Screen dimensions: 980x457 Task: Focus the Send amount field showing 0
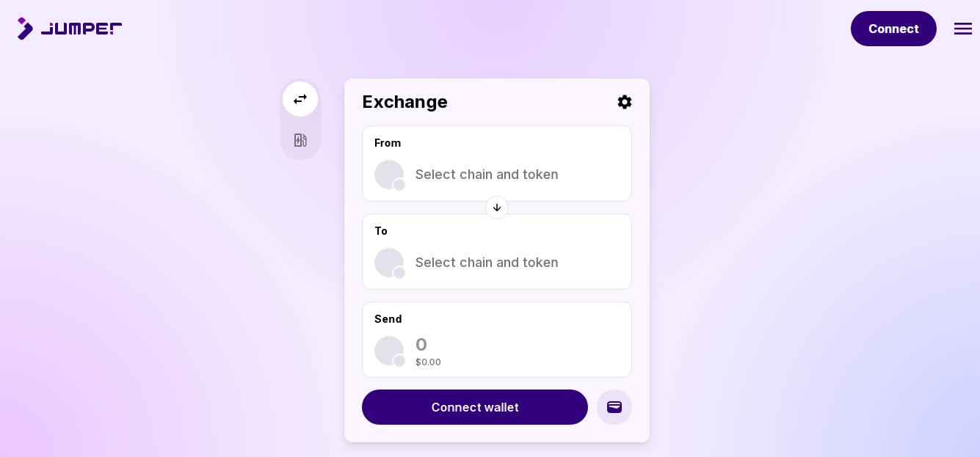pos(514,344)
